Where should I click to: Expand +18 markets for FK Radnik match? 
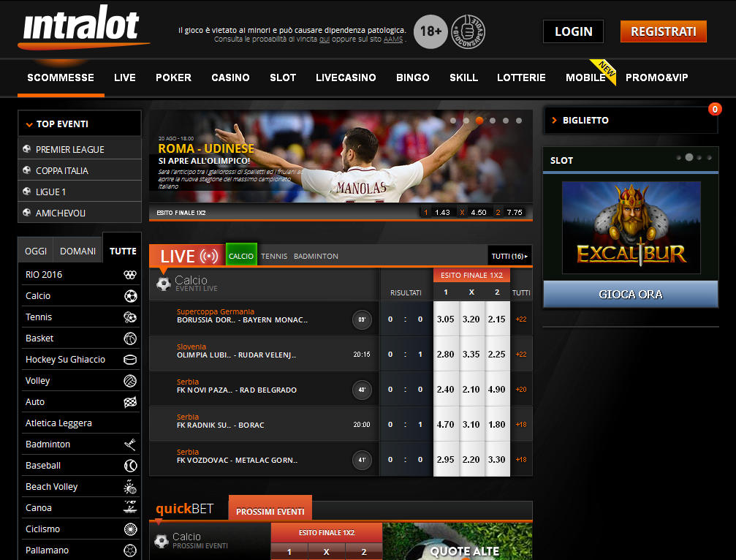click(x=521, y=424)
